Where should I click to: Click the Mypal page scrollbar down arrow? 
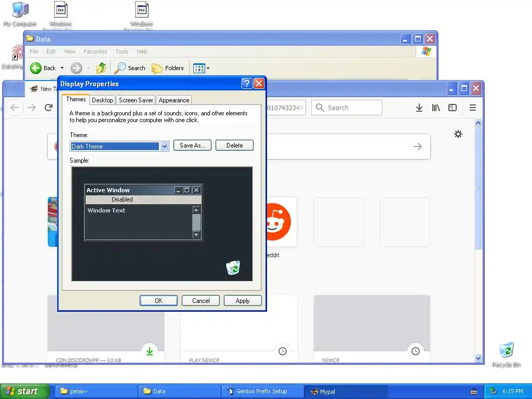[x=478, y=358]
